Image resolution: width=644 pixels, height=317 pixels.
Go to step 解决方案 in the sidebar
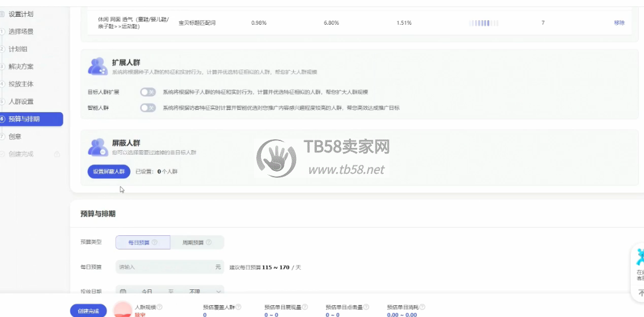coord(21,66)
